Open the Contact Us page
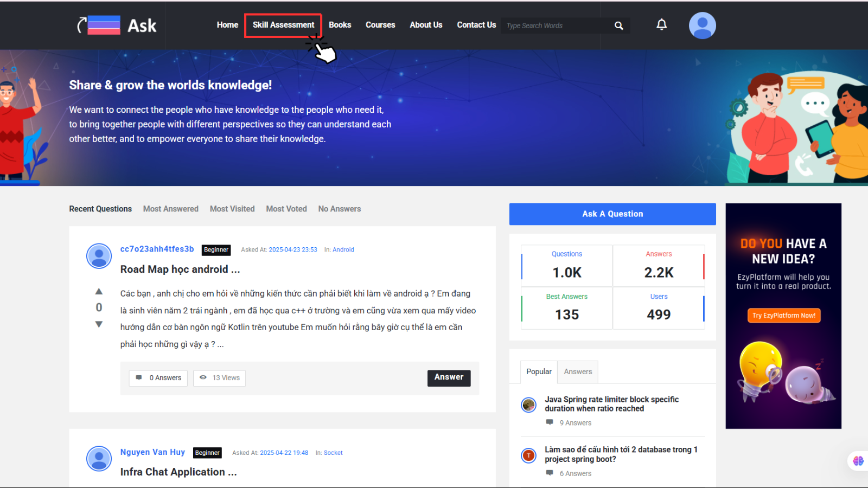The width and height of the screenshot is (868, 488). [x=476, y=25]
